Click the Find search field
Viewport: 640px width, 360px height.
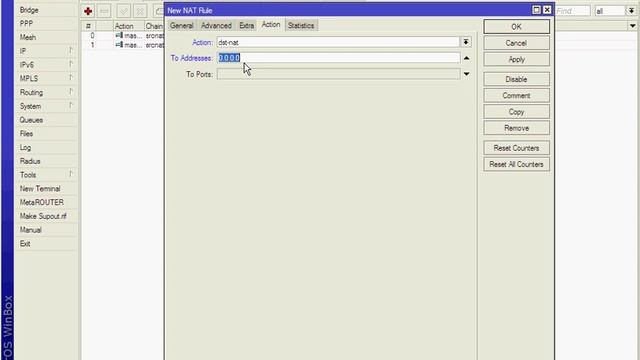point(572,11)
